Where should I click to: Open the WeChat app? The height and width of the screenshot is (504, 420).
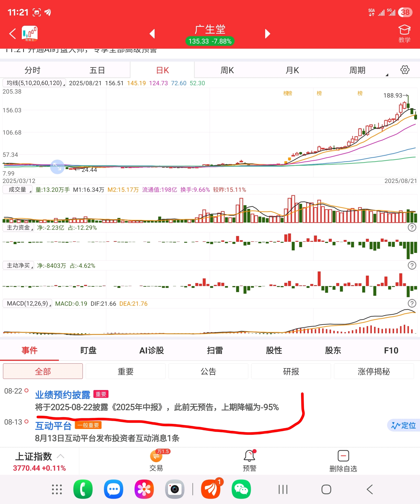click(x=241, y=489)
